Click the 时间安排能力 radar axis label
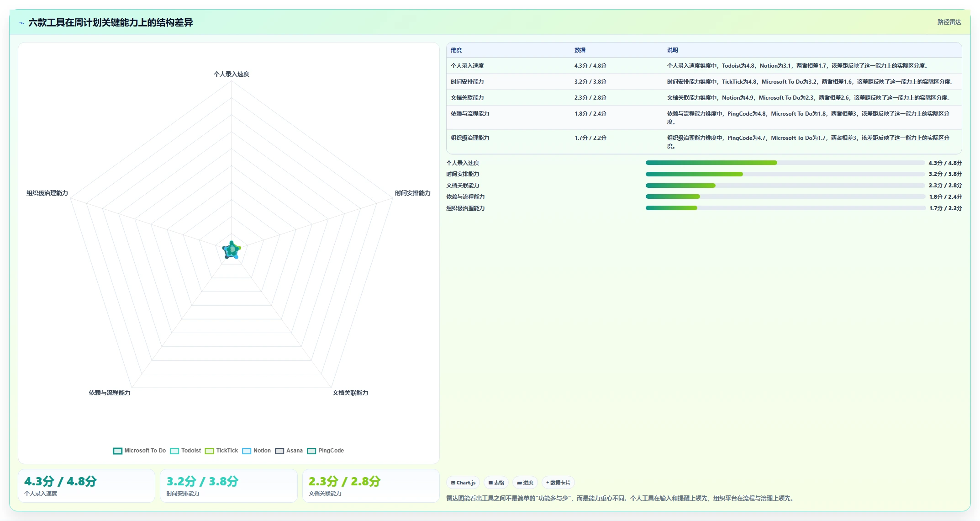Screen dimensions: 980x521 click(x=413, y=193)
